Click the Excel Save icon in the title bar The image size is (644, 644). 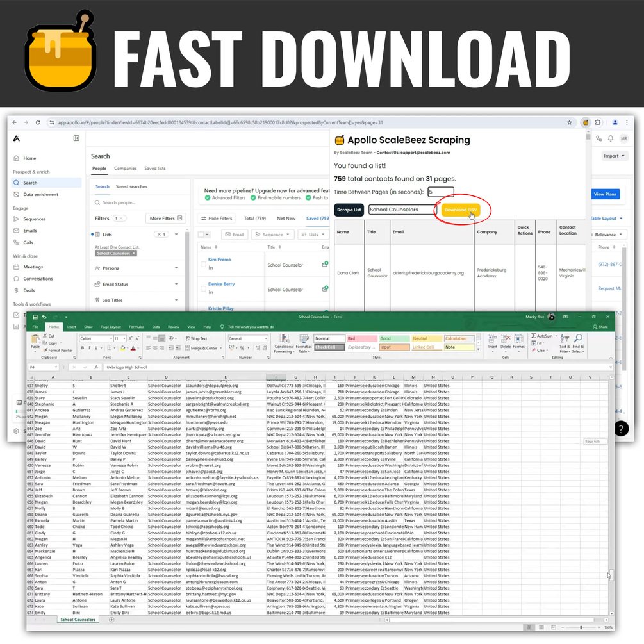35,317
